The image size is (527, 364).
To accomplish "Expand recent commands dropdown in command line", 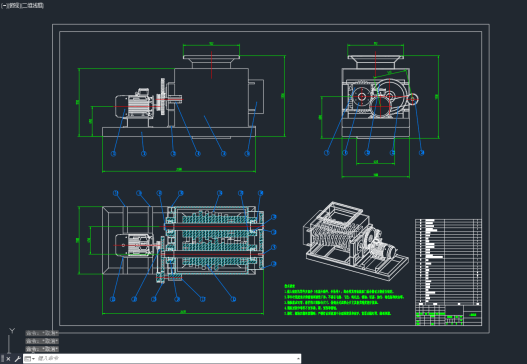I will click(x=30, y=359).
